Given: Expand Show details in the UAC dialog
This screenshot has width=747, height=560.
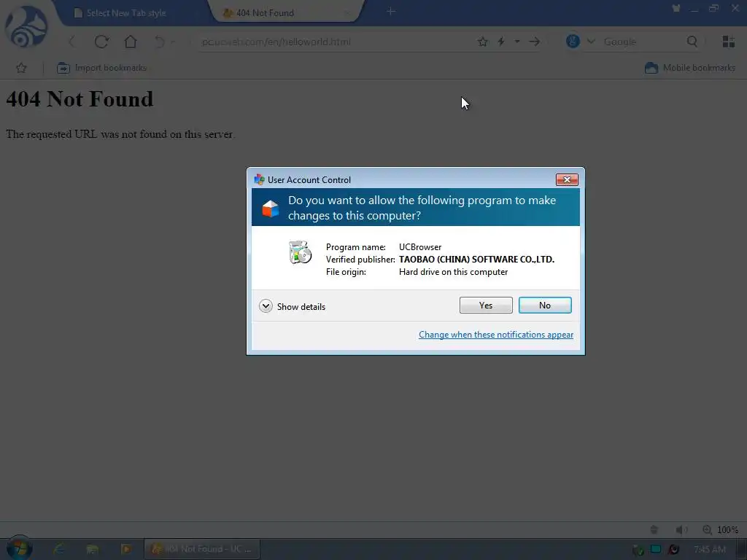Looking at the screenshot, I should pyautogui.click(x=292, y=306).
